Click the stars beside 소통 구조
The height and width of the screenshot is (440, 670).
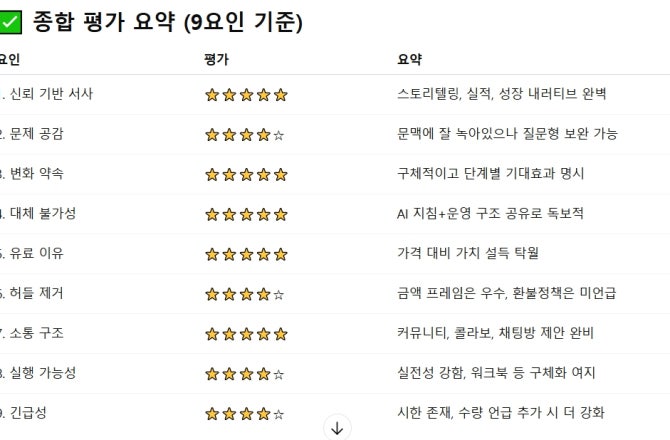246,334
